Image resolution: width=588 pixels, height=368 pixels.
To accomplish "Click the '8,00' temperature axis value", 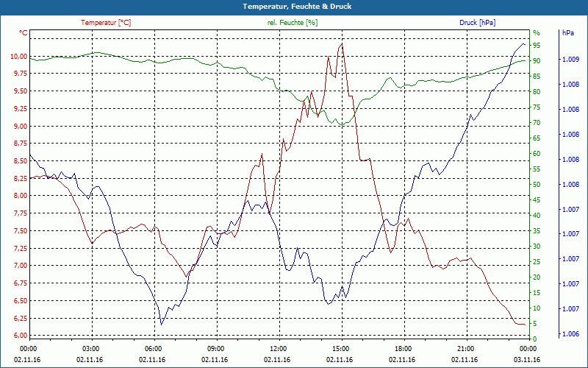I will point(21,196).
